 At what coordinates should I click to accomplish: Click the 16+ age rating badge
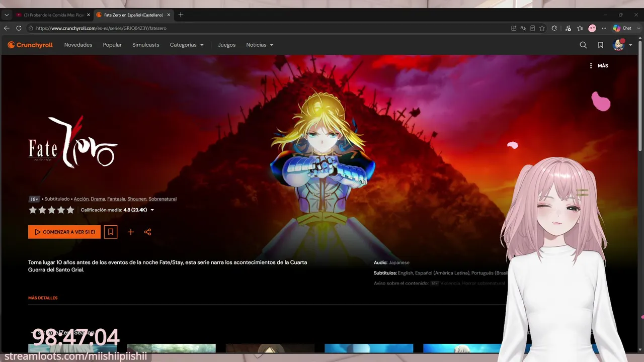[34, 199]
